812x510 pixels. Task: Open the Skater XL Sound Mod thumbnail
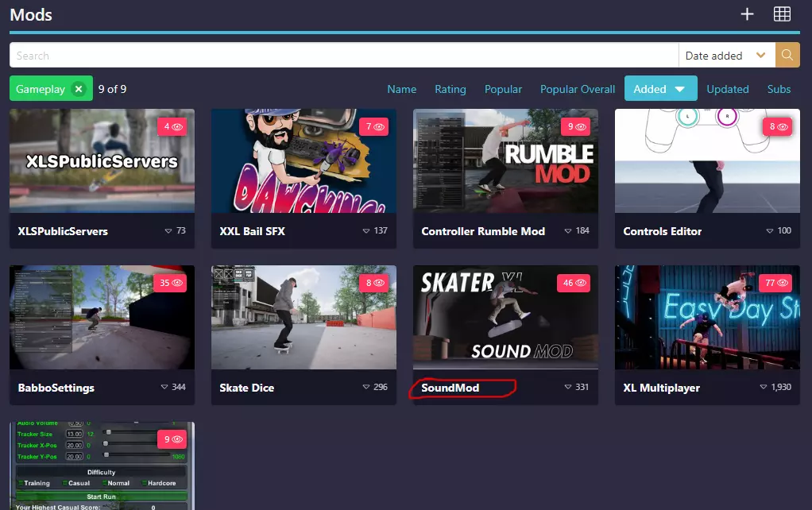pyautogui.click(x=505, y=318)
